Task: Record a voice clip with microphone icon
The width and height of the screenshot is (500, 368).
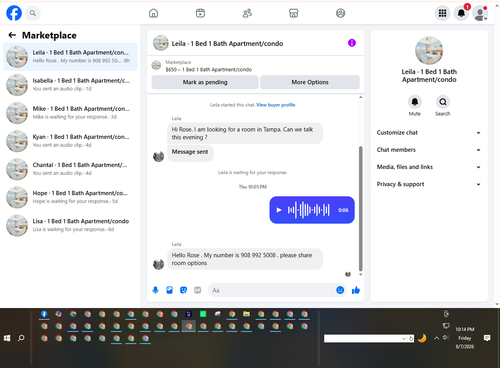Action: click(x=155, y=290)
